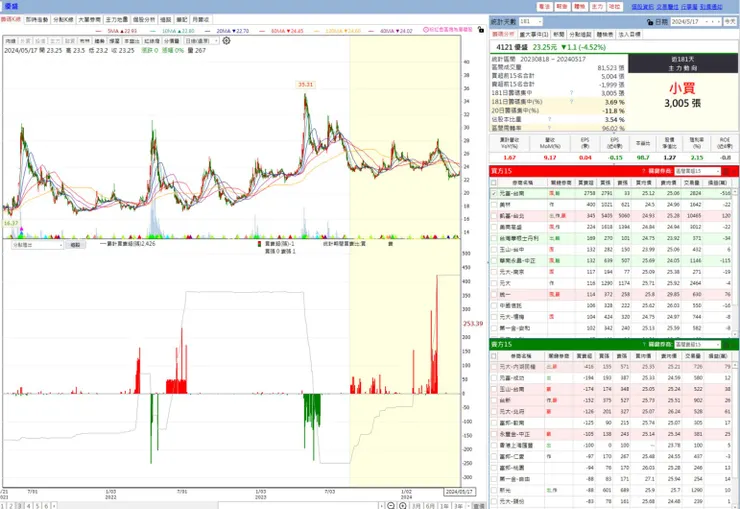Viewport: 740px width, 509px height.
Task: Click page button 1 at bottom left
Action: pos(2,506)
